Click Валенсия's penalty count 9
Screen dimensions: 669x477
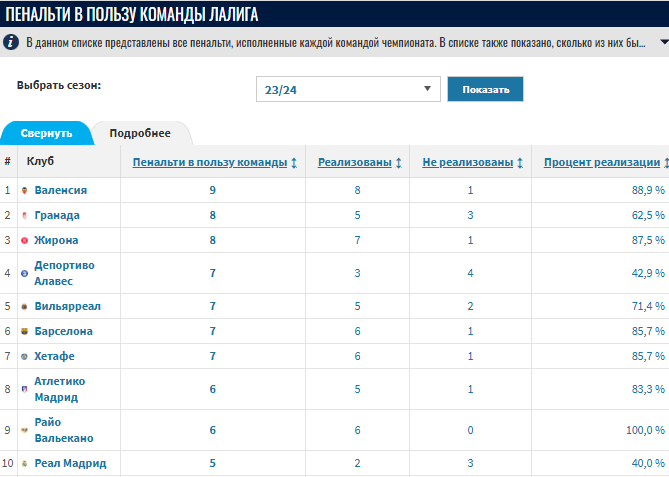(x=212, y=190)
